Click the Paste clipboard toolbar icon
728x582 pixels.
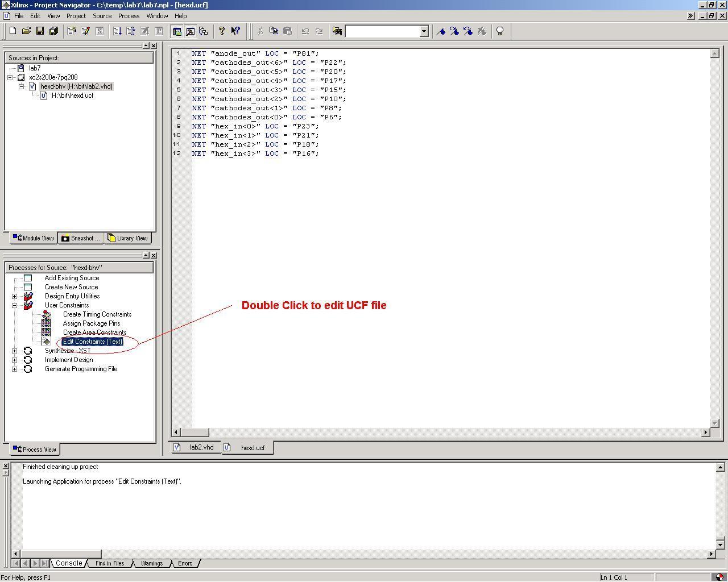(287, 31)
